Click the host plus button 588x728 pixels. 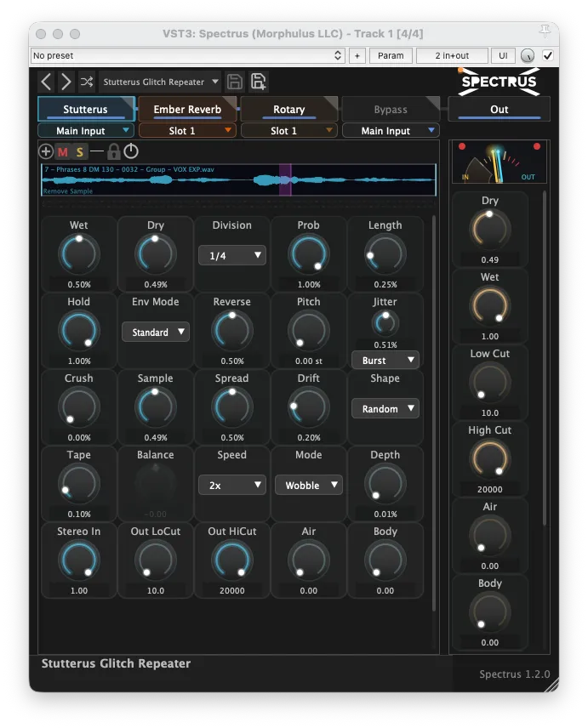coord(357,56)
